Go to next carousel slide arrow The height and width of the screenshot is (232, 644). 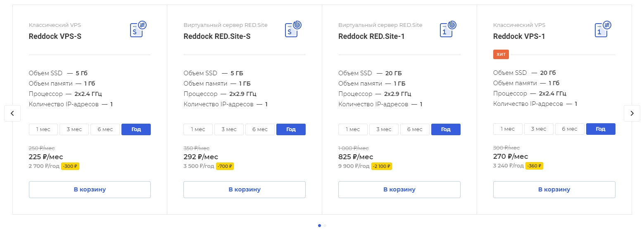[632, 113]
